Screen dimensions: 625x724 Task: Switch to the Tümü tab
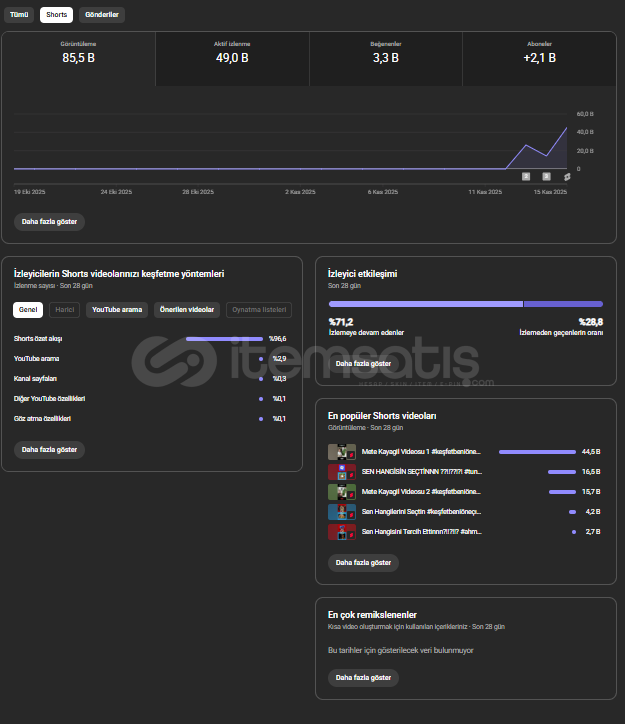pyautogui.click(x=19, y=15)
